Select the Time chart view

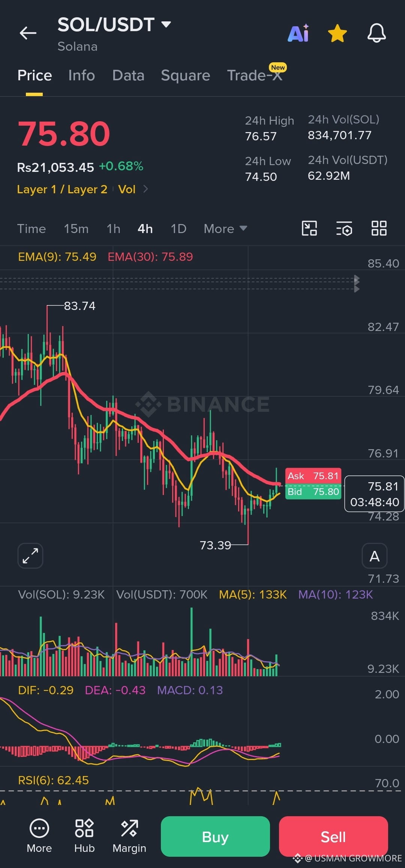coord(31,229)
